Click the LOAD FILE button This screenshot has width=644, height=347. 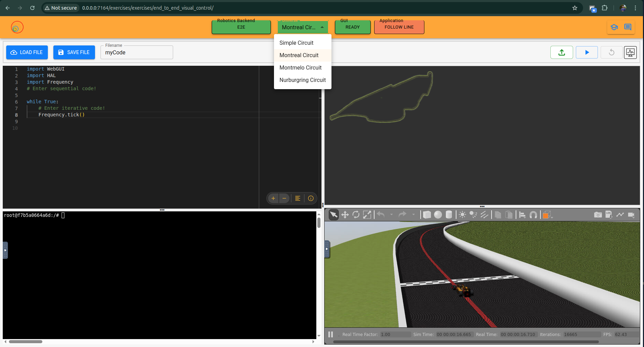pos(27,52)
